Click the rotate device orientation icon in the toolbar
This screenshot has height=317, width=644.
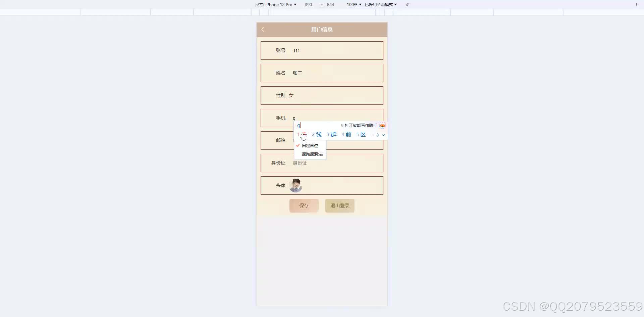click(x=407, y=4)
